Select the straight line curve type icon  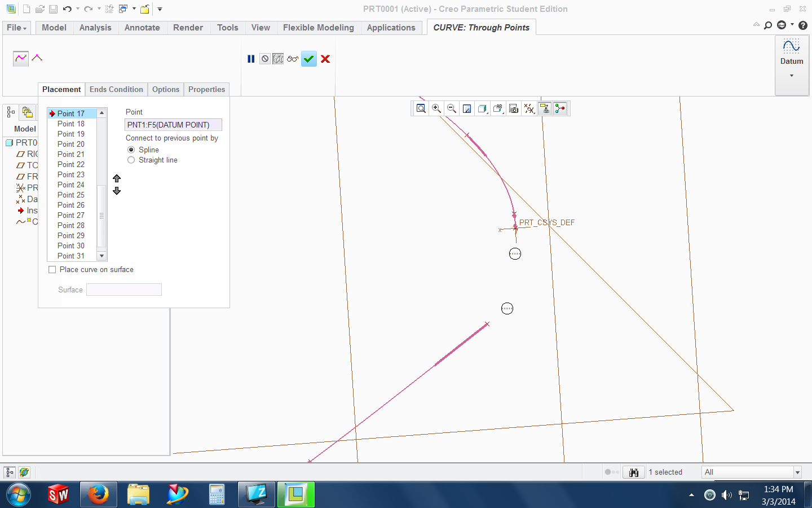pos(37,58)
